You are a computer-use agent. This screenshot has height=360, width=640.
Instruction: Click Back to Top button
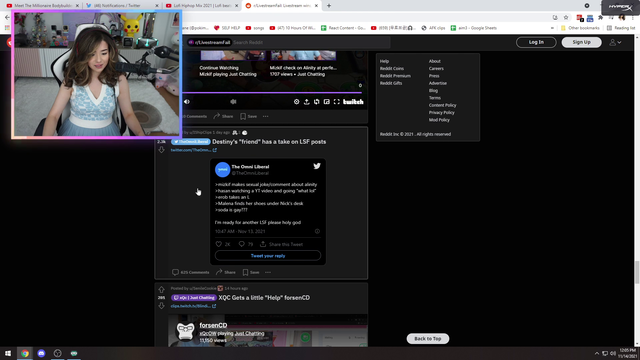click(x=428, y=338)
